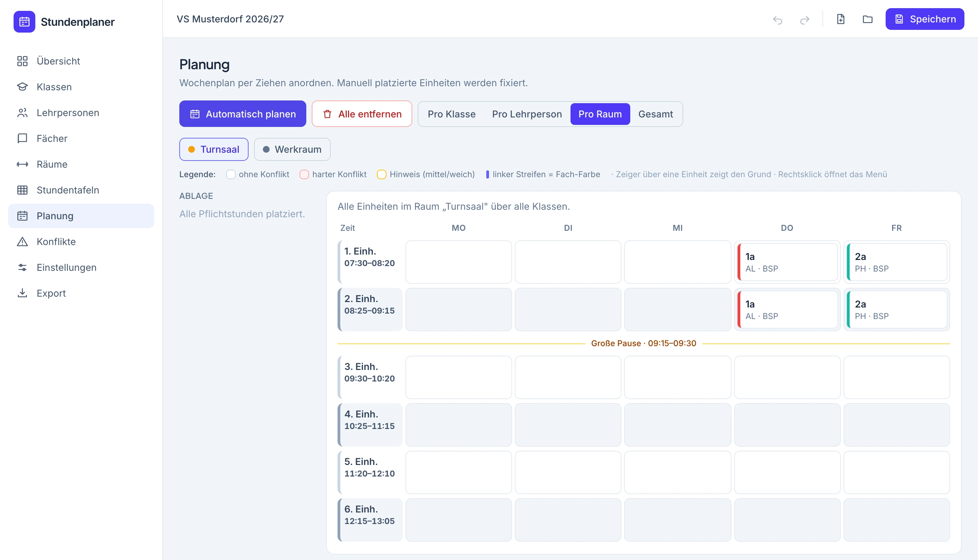Select the Werkraum room chip
Viewport: 978px width, 560px height.
click(x=292, y=149)
